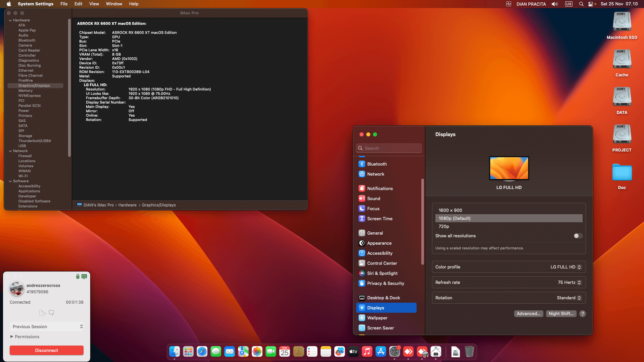The width and height of the screenshot is (644, 362).
Task: Open Privacy & Security settings
Action: tap(386, 283)
